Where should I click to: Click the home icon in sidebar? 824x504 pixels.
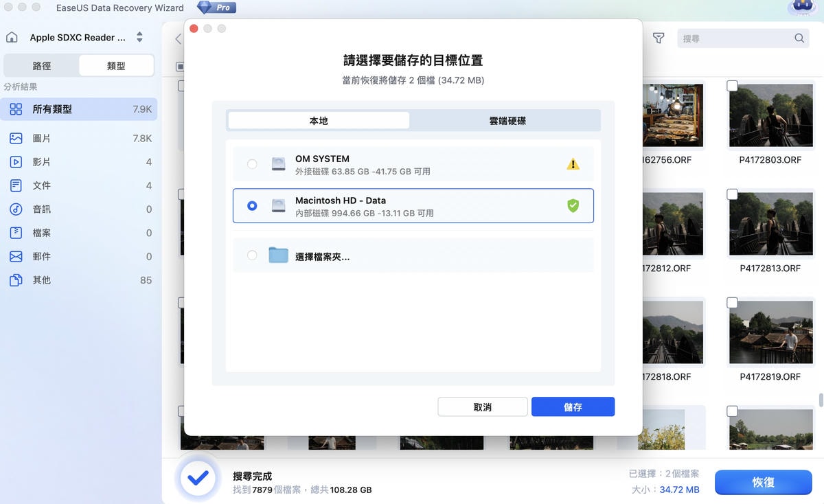[x=12, y=37]
